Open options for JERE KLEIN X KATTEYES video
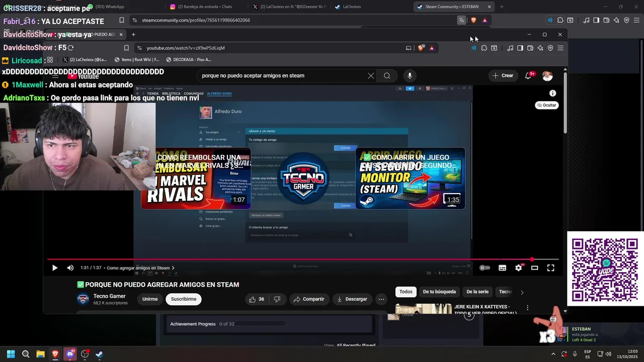Screen dimensions: 644x362 point(527,308)
